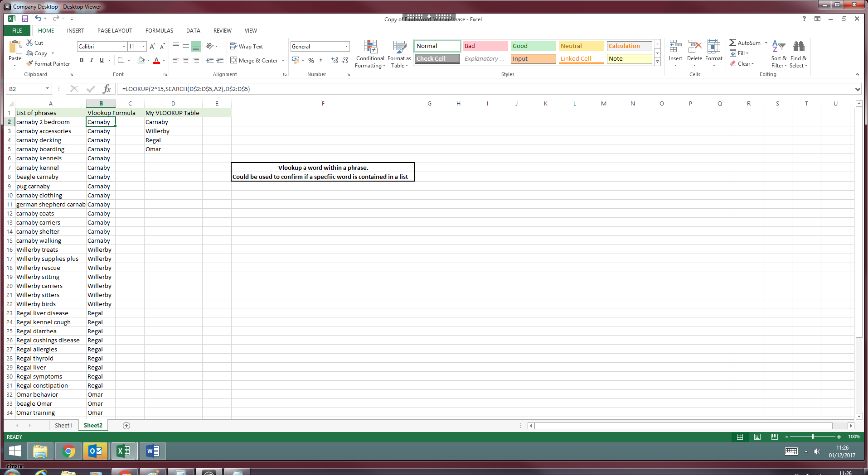
Task: Click the Merge & Center icon
Action: [234, 60]
